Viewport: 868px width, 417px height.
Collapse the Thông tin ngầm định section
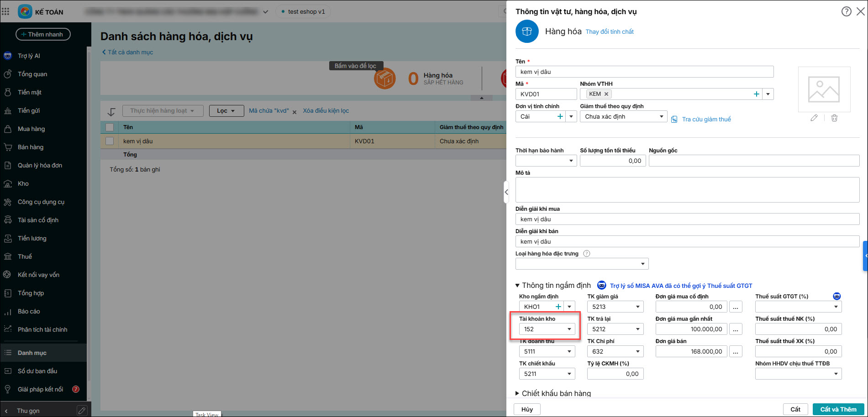tap(517, 286)
